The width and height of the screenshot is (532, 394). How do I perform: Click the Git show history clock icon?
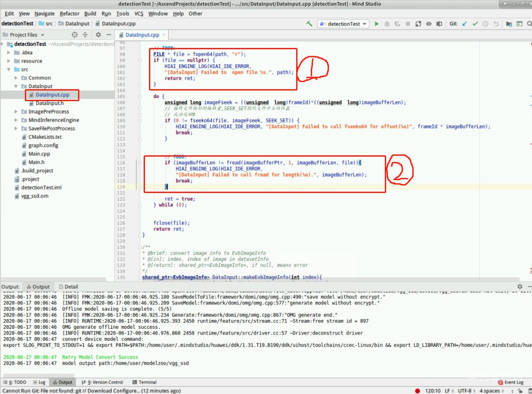coord(485,24)
